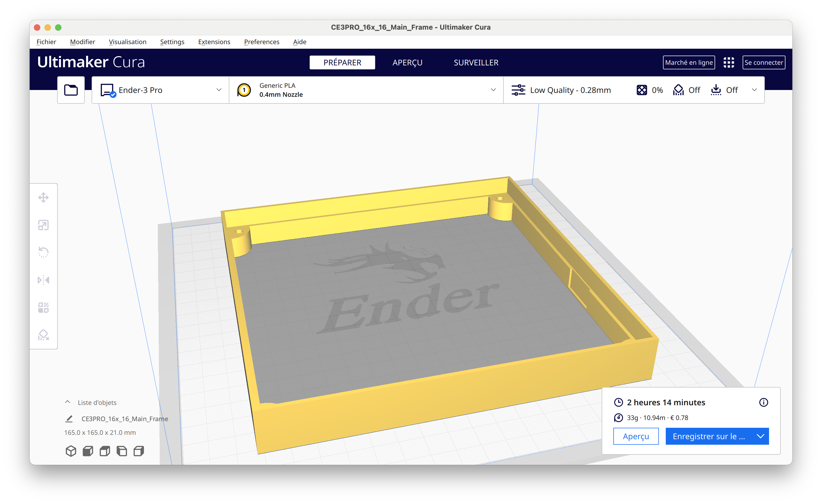Screen dimensions: 822x504
Task: Open file with the folder icon
Action: (x=71, y=90)
